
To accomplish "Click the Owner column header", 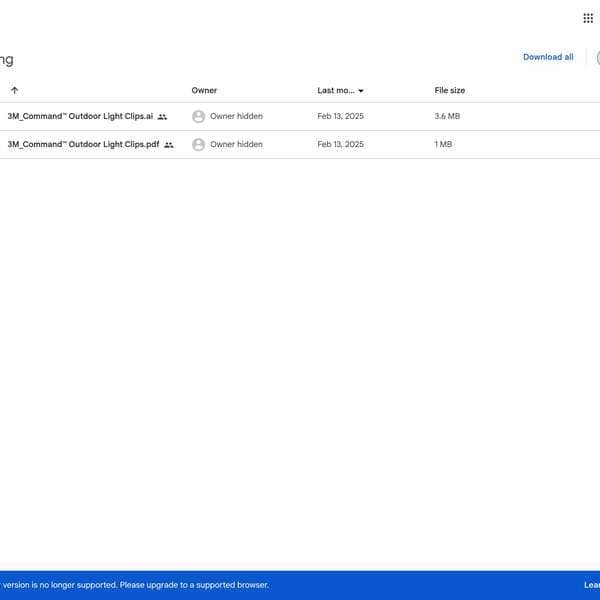I will 204,90.
